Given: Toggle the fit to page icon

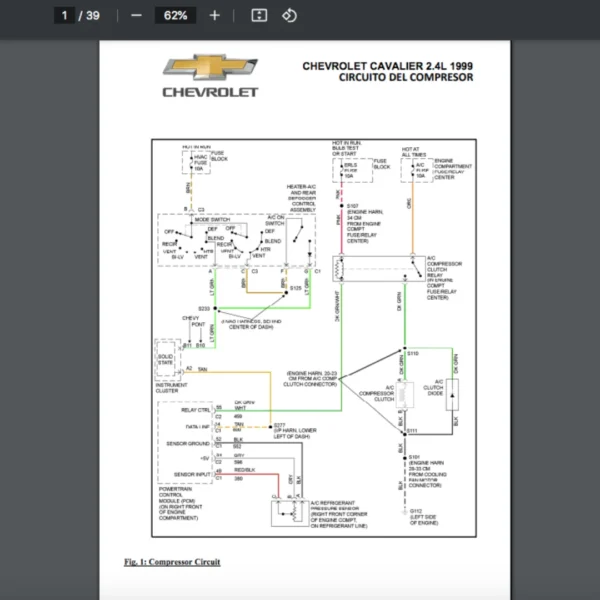Looking at the screenshot, I should point(259,16).
